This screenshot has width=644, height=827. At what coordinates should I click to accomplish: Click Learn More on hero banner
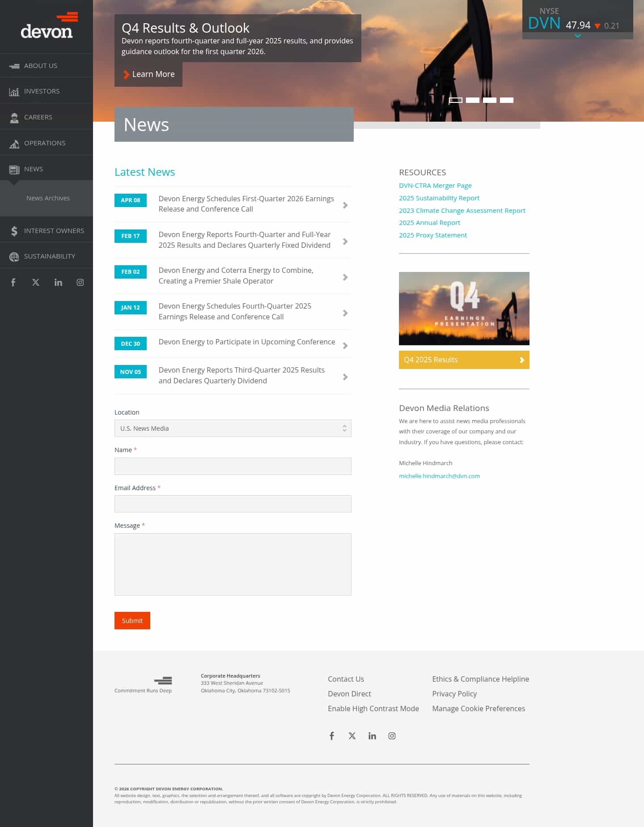(x=148, y=74)
